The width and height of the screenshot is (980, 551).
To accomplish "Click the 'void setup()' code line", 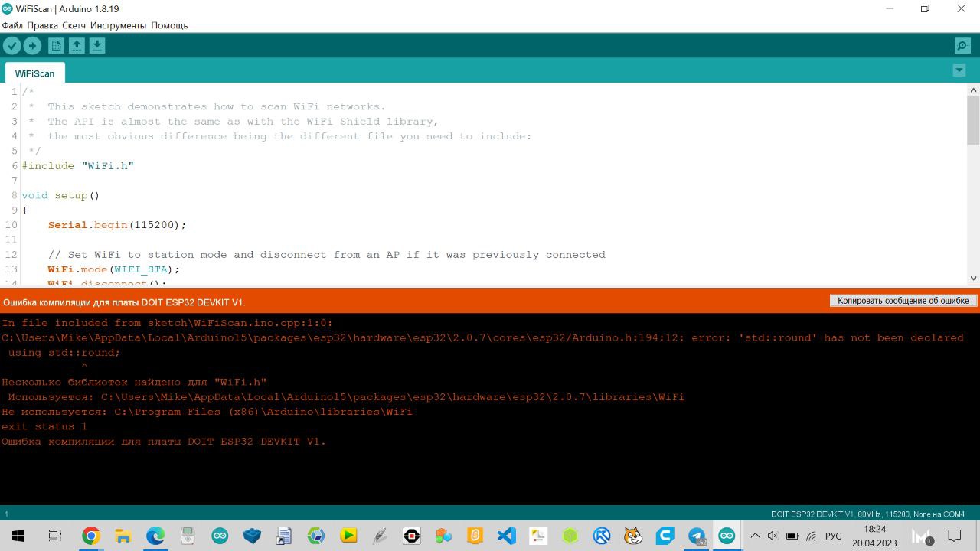I will click(x=60, y=195).
